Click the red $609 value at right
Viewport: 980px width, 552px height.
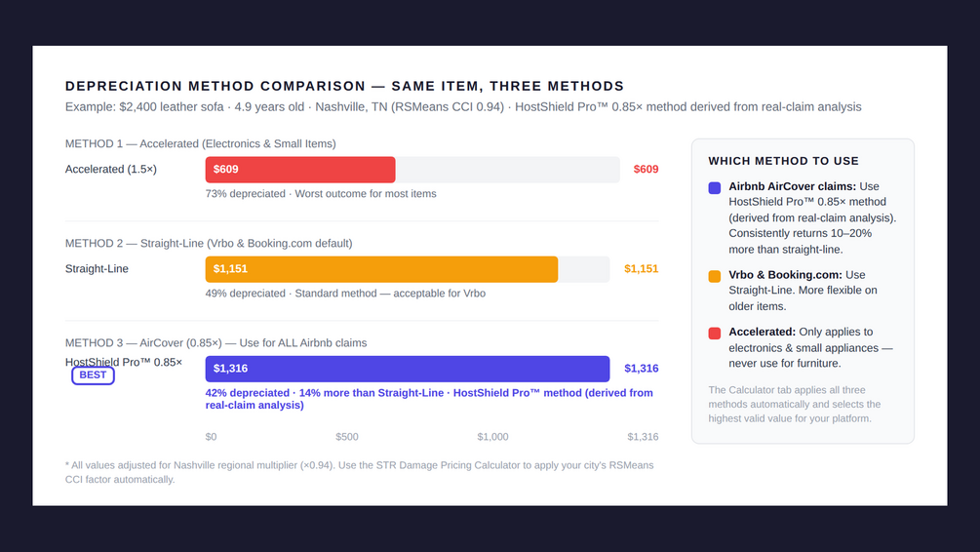pyautogui.click(x=646, y=170)
